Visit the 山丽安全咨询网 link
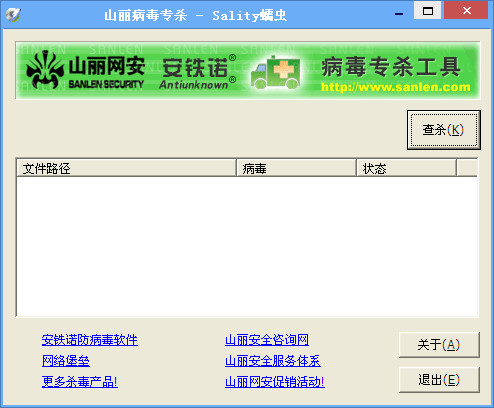The image size is (494, 408). pos(267,340)
